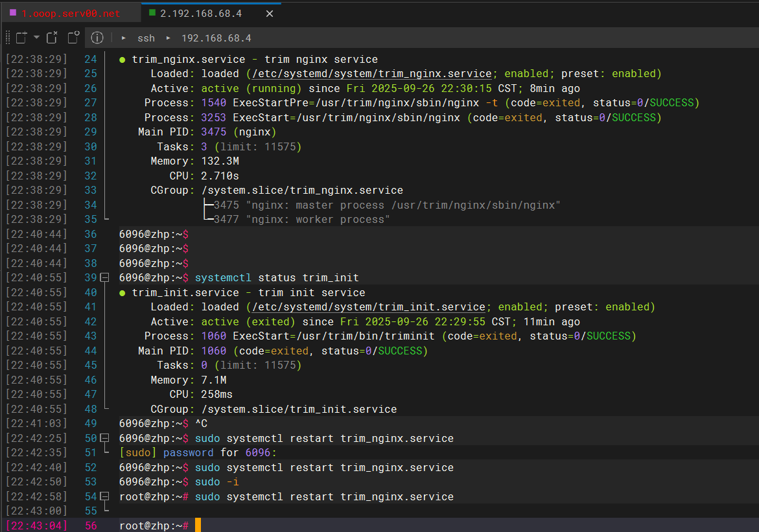
Task: Click the close session icon in toolbar
Action: pos(52,38)
